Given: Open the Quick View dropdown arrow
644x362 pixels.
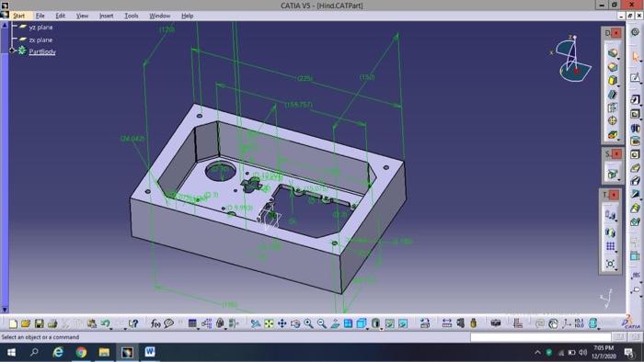Looking at the screenshot, I should 367,328.
